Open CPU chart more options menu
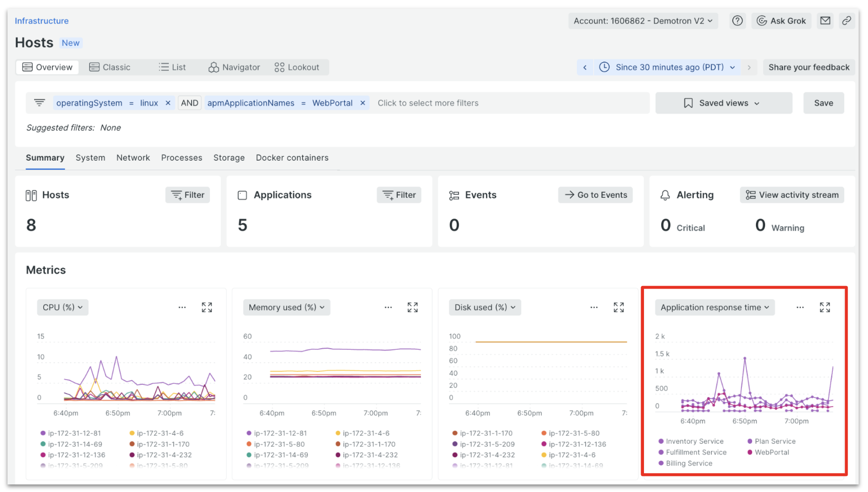 [182, 308]
